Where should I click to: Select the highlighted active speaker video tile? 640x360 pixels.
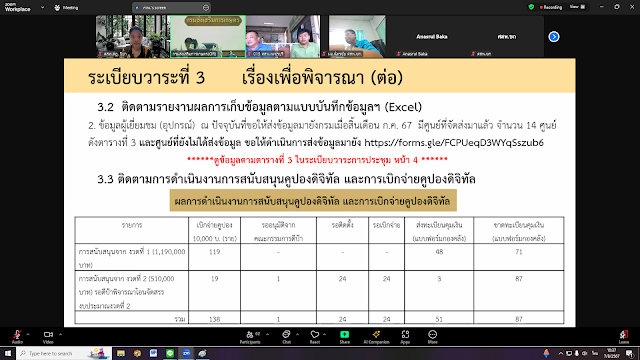(x=208, y=36)
